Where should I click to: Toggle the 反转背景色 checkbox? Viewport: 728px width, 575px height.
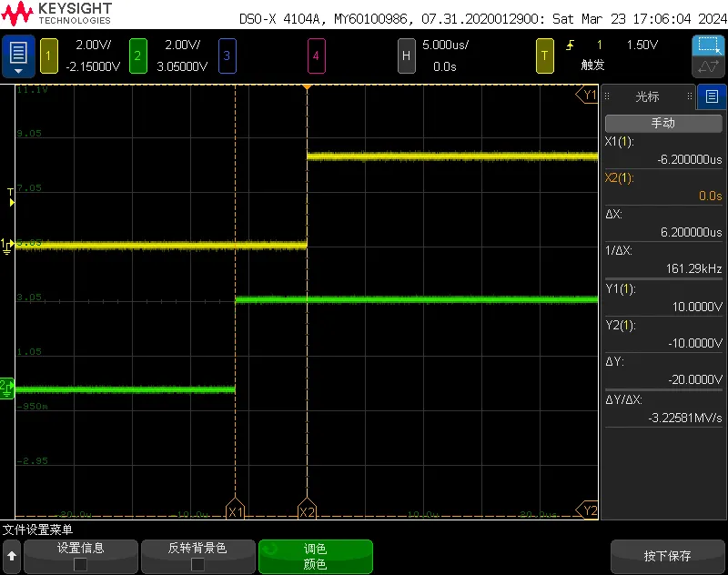tap(197, 556)
